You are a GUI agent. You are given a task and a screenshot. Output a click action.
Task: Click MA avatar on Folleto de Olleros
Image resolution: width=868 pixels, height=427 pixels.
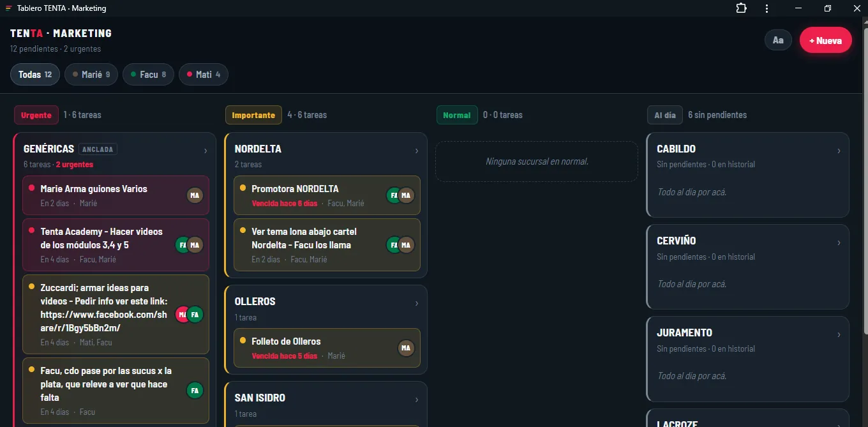click(x=406, y=348)
